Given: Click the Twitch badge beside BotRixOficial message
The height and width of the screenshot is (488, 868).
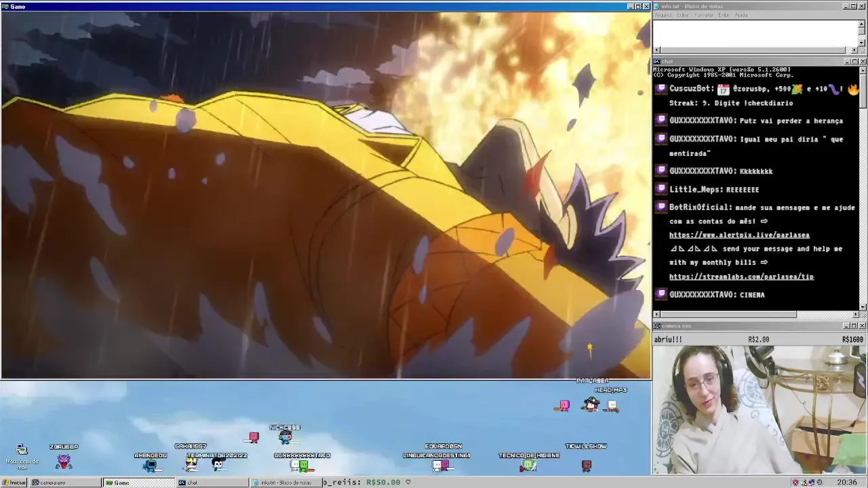Looking at the screenshot, I should pos(661,207).
